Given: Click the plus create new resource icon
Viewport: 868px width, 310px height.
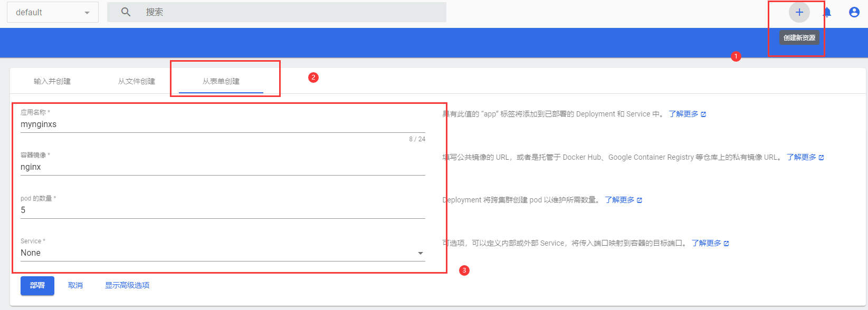Looking at the screenshot, I should (799, 12).
